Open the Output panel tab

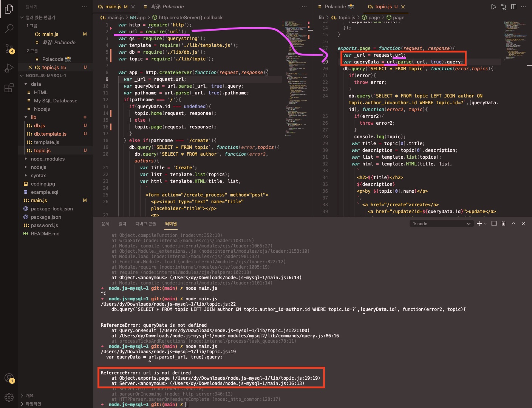[x=122, y=224]
